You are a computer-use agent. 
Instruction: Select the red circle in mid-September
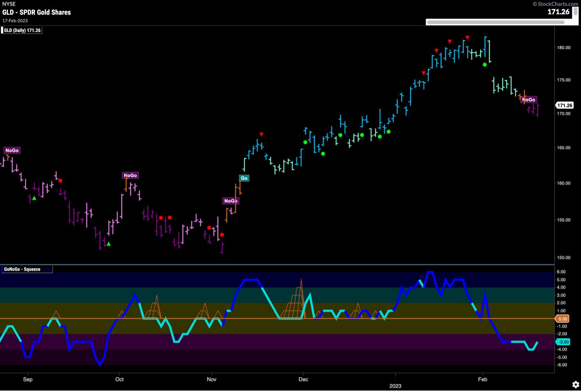coord(60,180)
